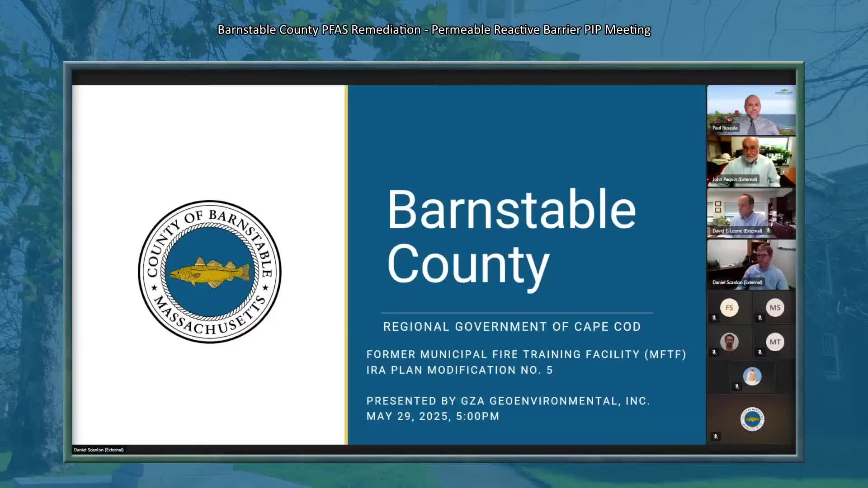Click the muted mic icon under FS

coord(714,318)
